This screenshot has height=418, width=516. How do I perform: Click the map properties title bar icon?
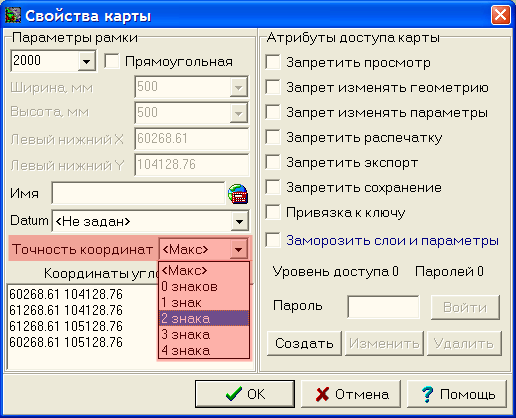coord(13,15)
